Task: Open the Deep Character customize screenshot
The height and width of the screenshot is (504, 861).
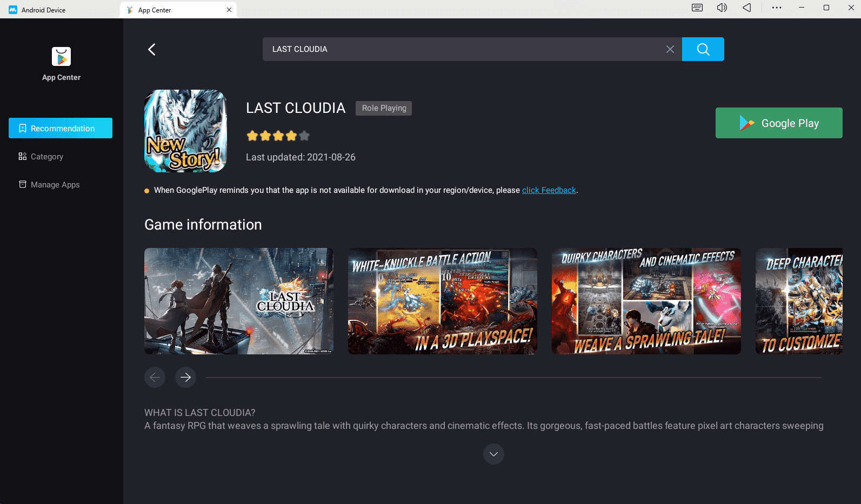Action: coord(799,301)
